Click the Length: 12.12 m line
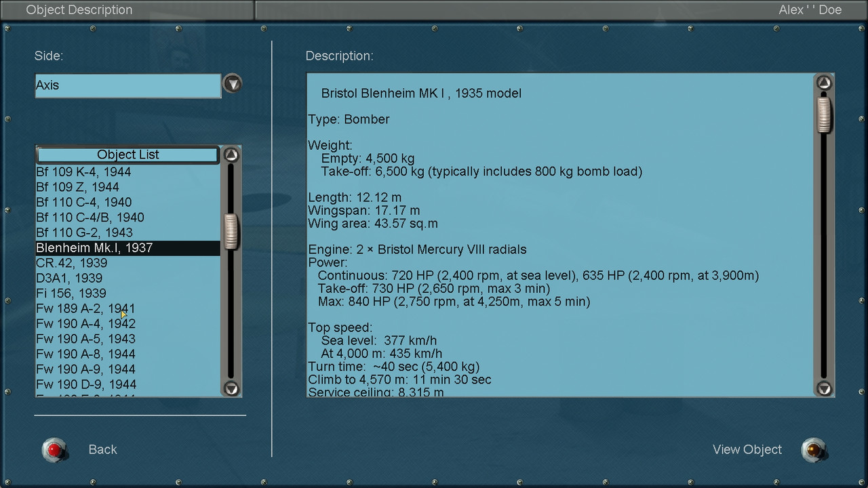 (x=355, y=198)
